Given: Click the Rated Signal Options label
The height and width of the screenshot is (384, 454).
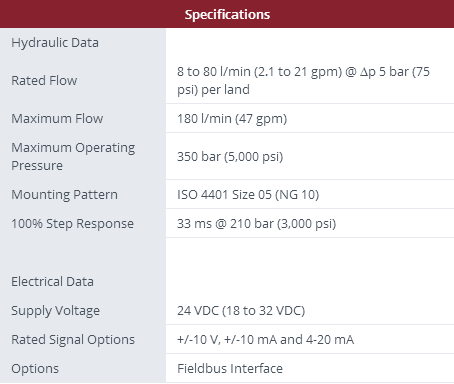Looking at the screenshot, I should tap(73, 340).
